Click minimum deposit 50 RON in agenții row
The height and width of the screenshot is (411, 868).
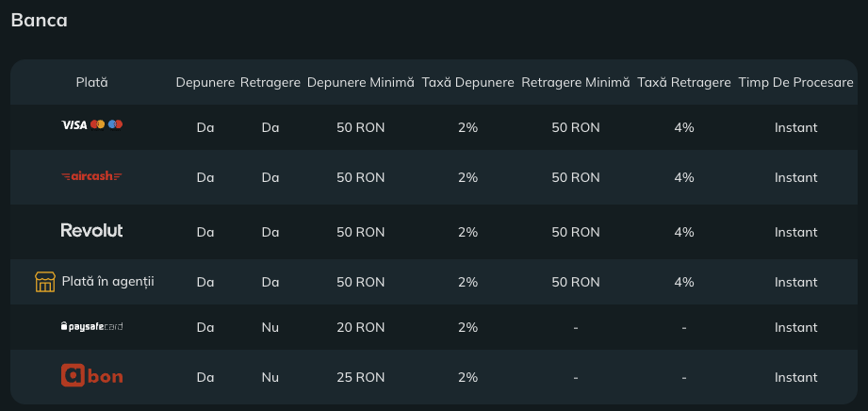tap(360, 282)
